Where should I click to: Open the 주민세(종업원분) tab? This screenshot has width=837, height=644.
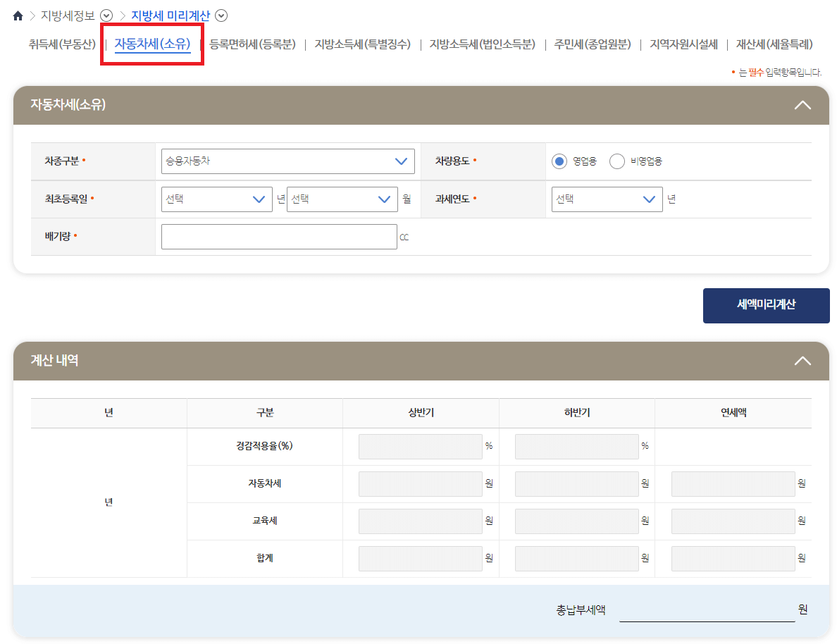click(593, 44)
